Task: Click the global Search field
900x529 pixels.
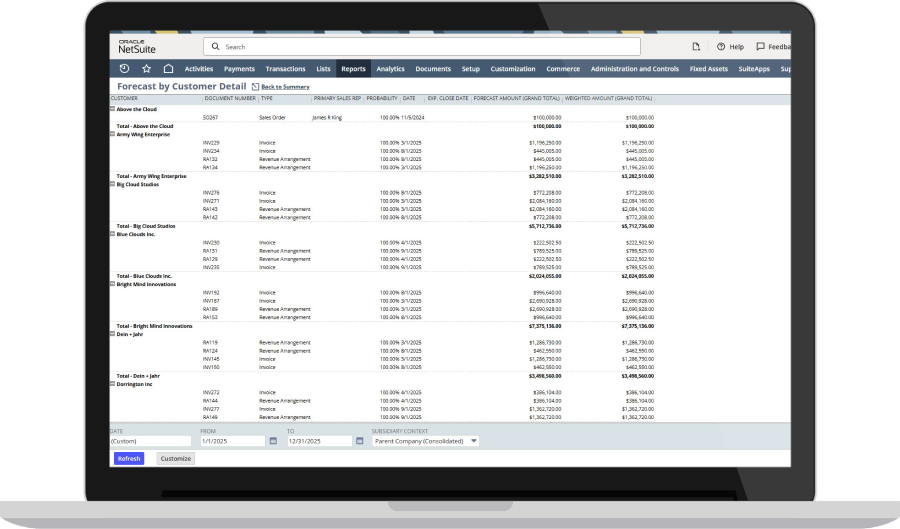Action: pyautogui.click(x=421, y=47)
